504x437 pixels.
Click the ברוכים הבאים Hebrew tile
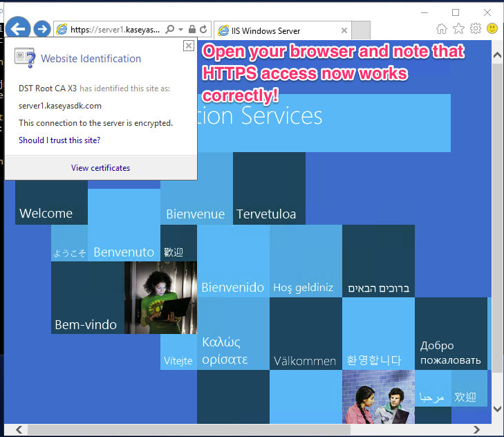379,261
